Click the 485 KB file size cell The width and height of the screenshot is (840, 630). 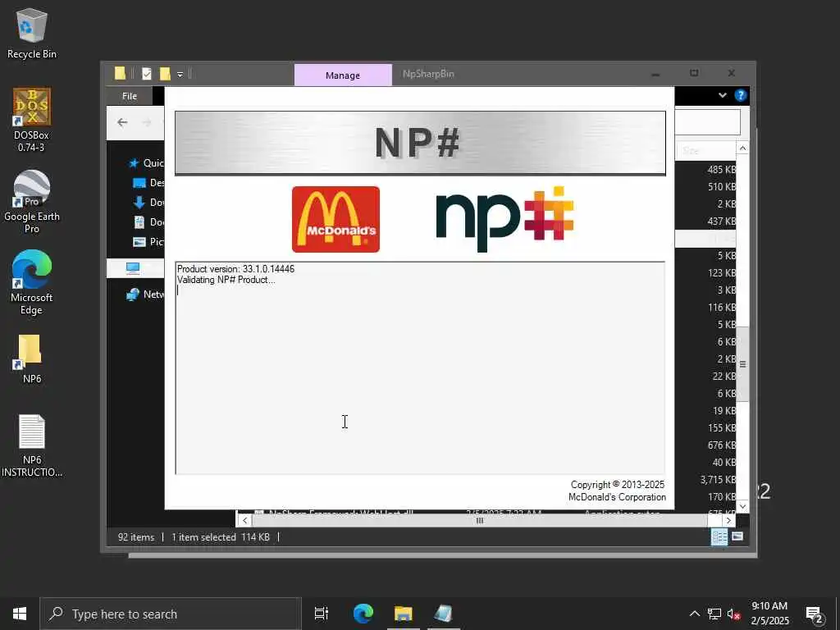722,170
